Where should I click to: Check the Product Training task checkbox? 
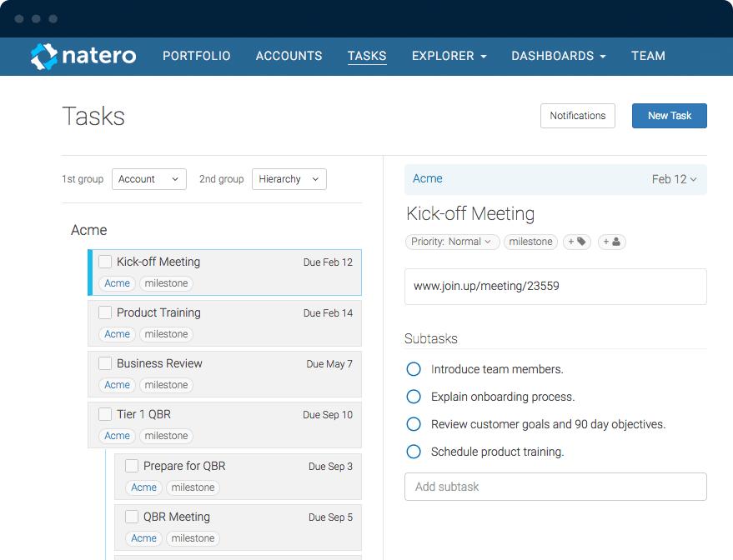pos(105,312)
